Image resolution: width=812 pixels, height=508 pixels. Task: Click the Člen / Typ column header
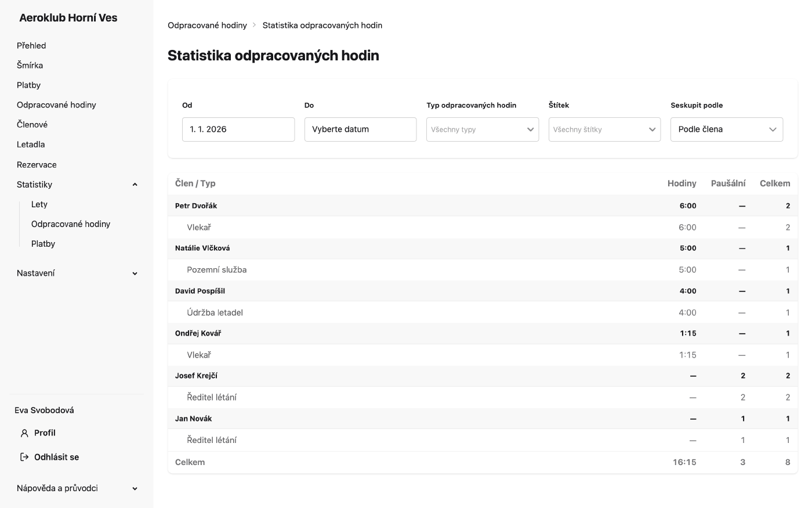pyautogui.click(x=195, y=183)
